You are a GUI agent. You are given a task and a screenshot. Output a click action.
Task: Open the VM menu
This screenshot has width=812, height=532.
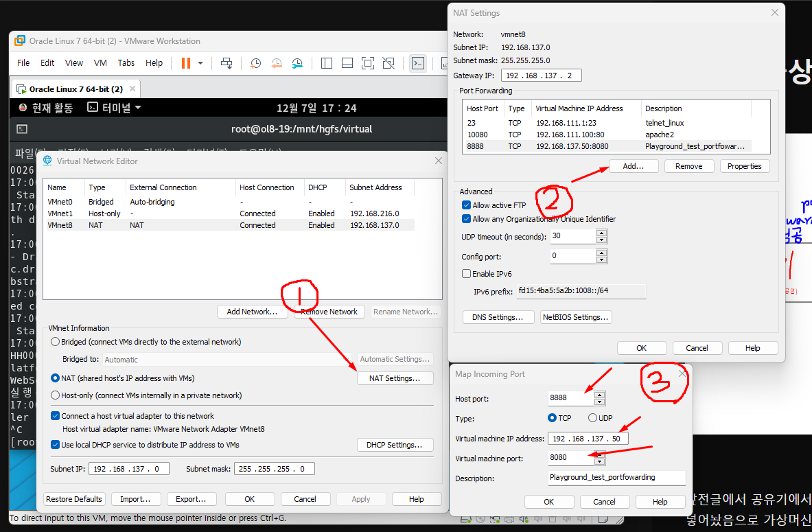pyautogui.click(x=100, y=62)
